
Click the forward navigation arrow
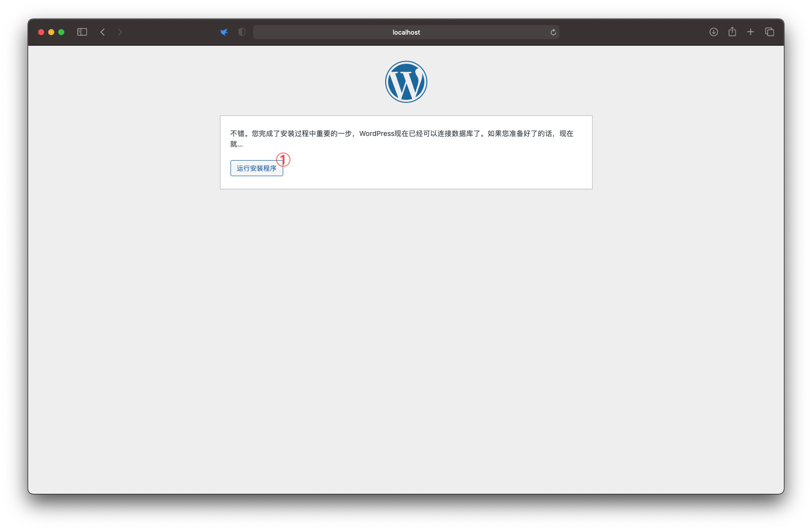(x=120, y=32)
